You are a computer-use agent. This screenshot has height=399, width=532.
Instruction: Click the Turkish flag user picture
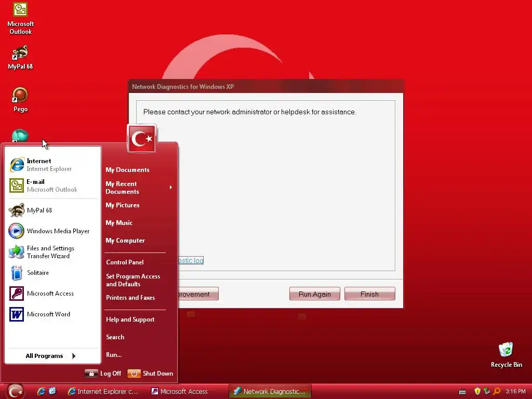point(141,138)
